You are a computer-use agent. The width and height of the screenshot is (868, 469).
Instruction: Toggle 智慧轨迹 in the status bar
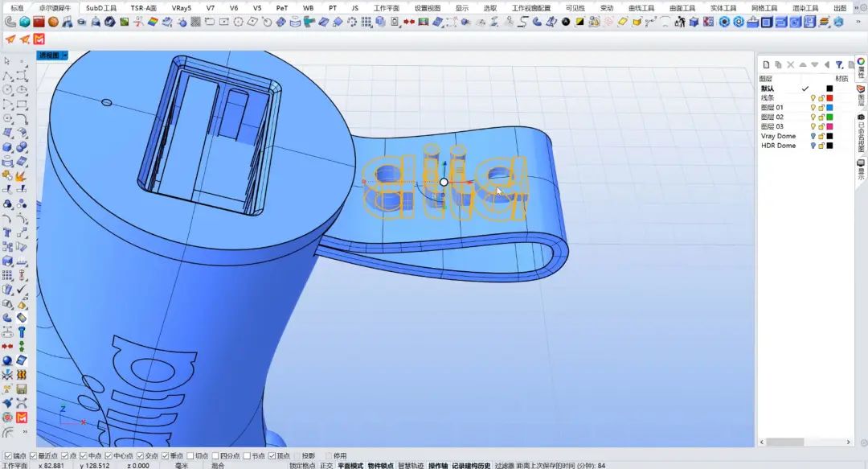[411, 465]
